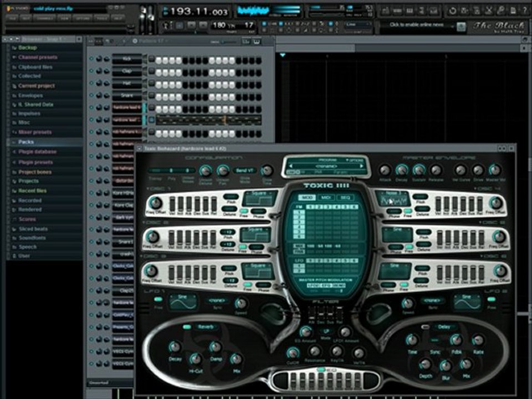
Task: Expand the Channel presets folder in browser
Action: (x=38, y=57)
